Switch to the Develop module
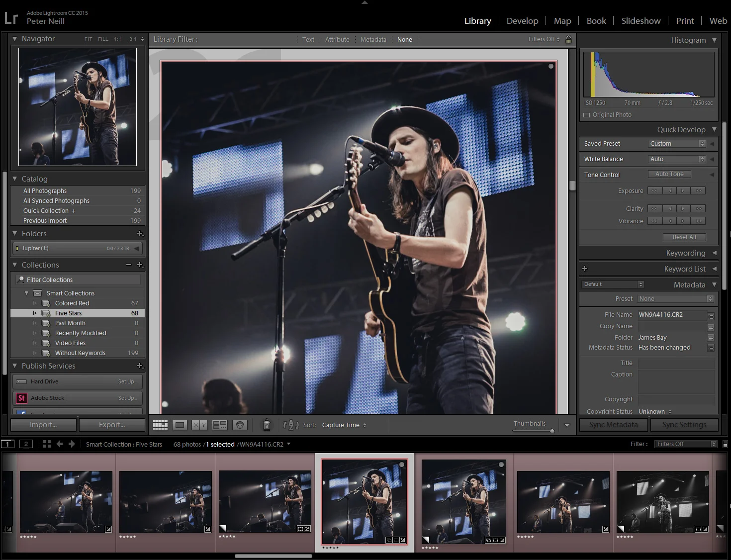 tap(522, 21)
